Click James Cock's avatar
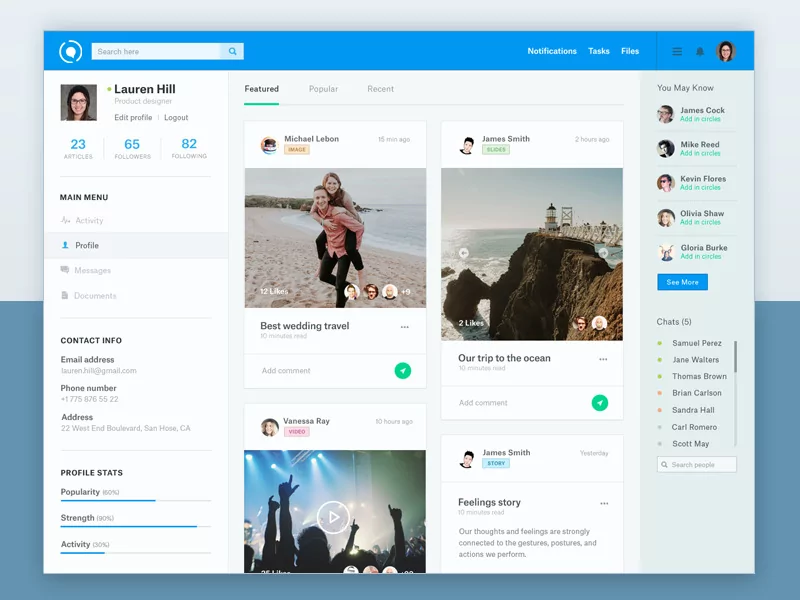This screenshot has width=800, height=600. [665, 114]
